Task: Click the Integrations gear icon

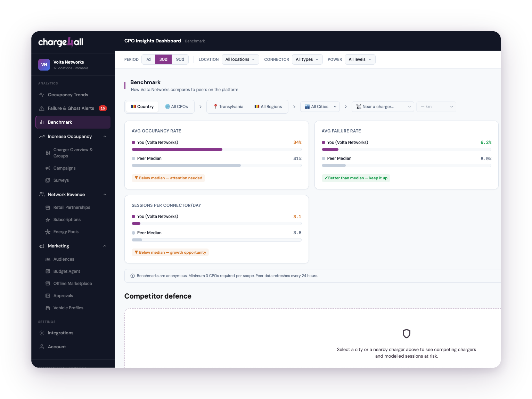Action: click(42, 333)
